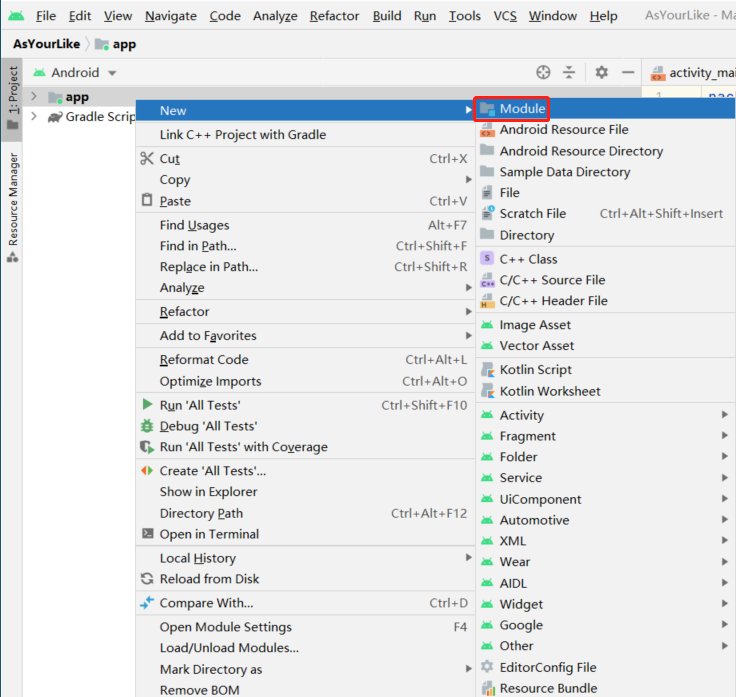Viewport: 736px width, 697px height.
Task: Expand the Local History submenu arrow
Action: 468,557
